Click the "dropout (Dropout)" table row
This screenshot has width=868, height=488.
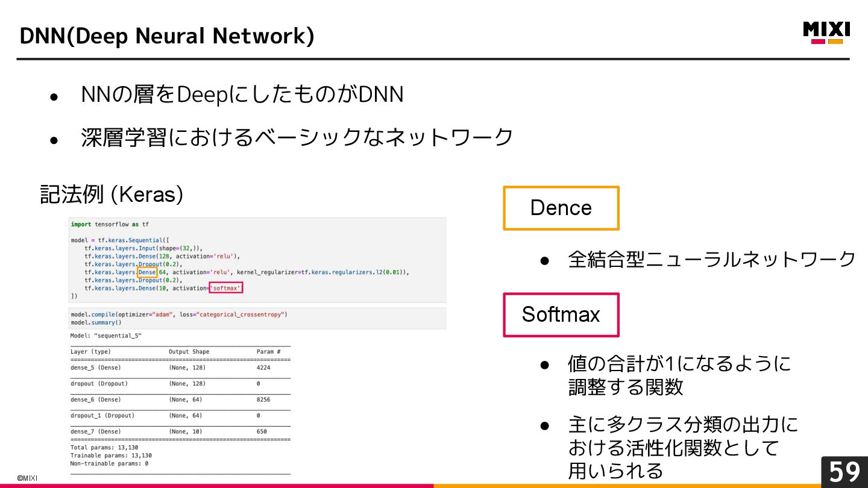[x=180, y=384]
